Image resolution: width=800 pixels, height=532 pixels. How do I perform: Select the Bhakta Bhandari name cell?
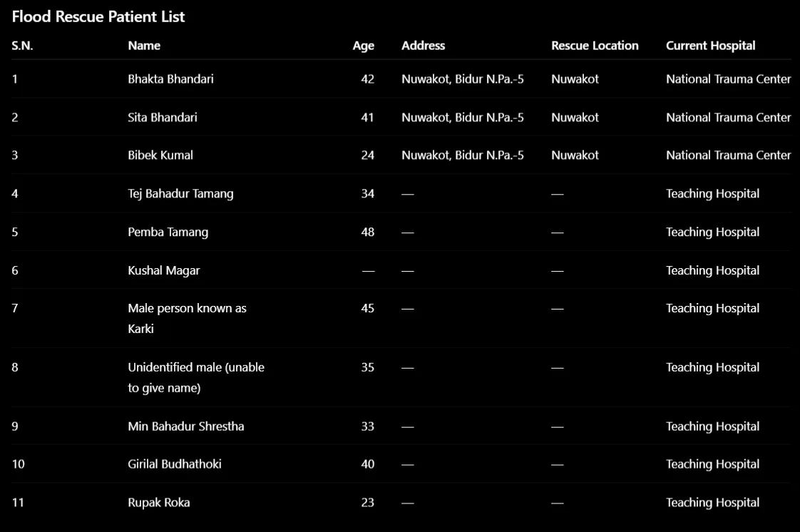[x=170, y=79]
